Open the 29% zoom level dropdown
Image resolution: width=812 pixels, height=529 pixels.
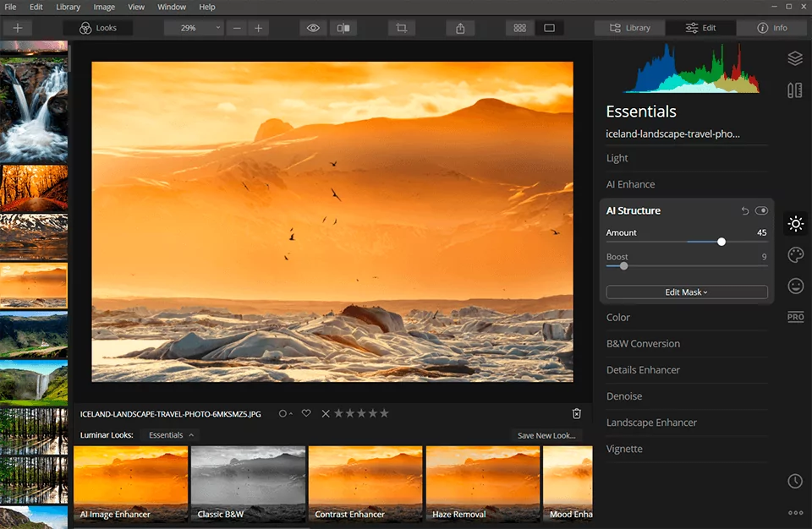pos(194,28)
